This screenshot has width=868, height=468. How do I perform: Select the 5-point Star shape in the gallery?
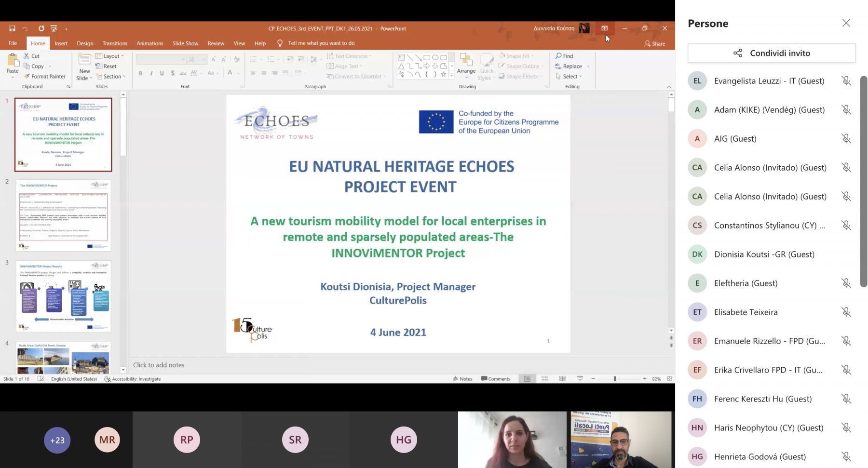point(443,74)
